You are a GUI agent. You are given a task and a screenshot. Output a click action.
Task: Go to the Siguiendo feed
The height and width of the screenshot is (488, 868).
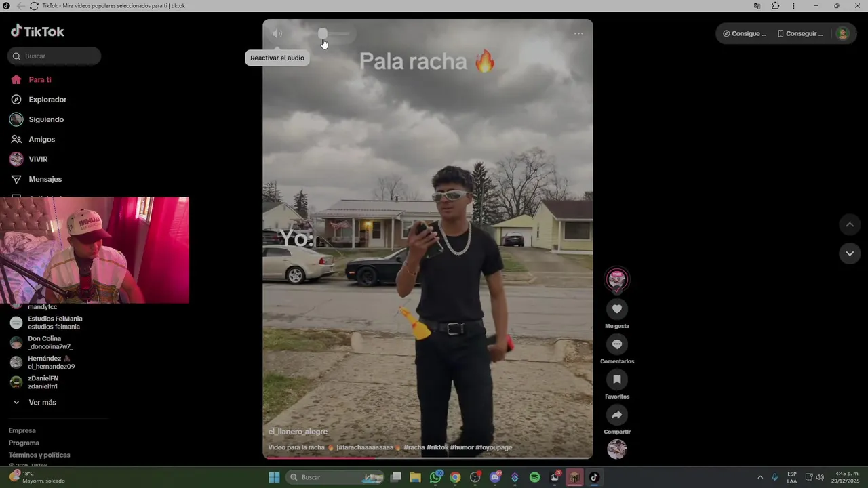click(46, 119)
